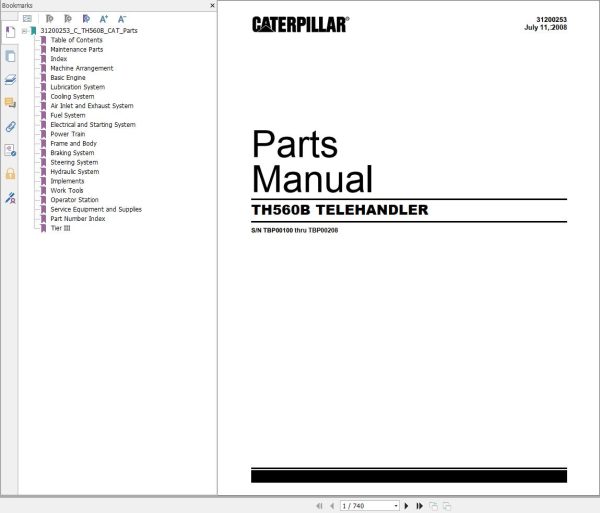This screenshot has width=600, height=513.
Task: Open Air Inlet and Exhaust System bookmark
Action: (x=92, y=106)
